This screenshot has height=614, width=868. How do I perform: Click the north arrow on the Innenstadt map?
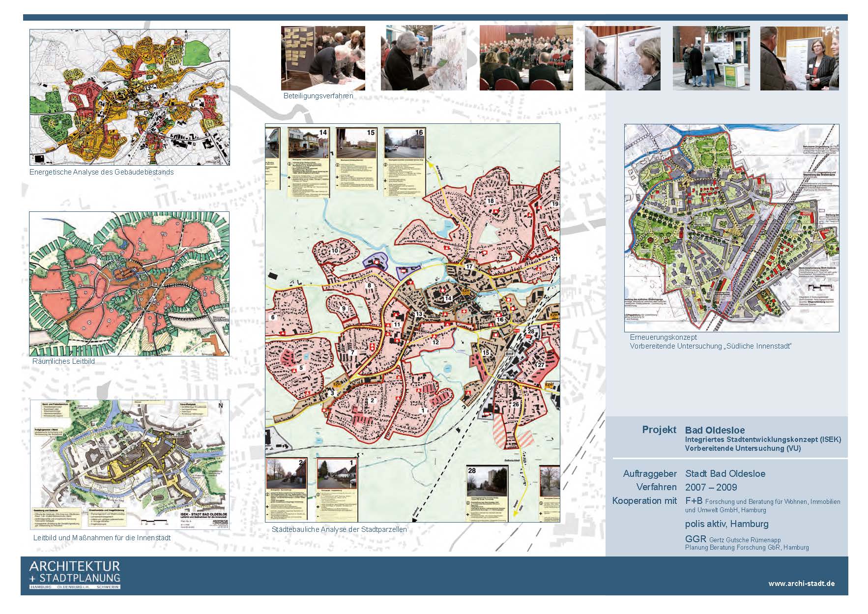click(220, 406)
